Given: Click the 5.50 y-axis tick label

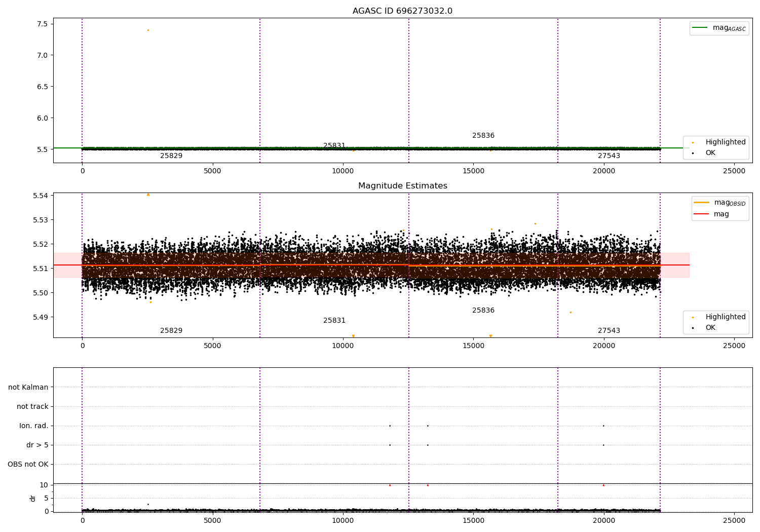Looking at the screenshot, I should click(x=41, y=293).
